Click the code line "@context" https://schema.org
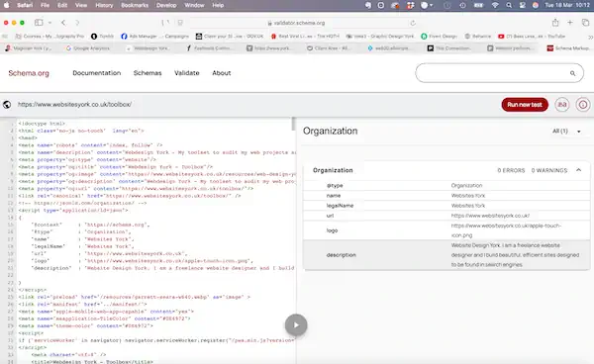The width and height of the screenshot is (594, 364). [x=90, y=225]
